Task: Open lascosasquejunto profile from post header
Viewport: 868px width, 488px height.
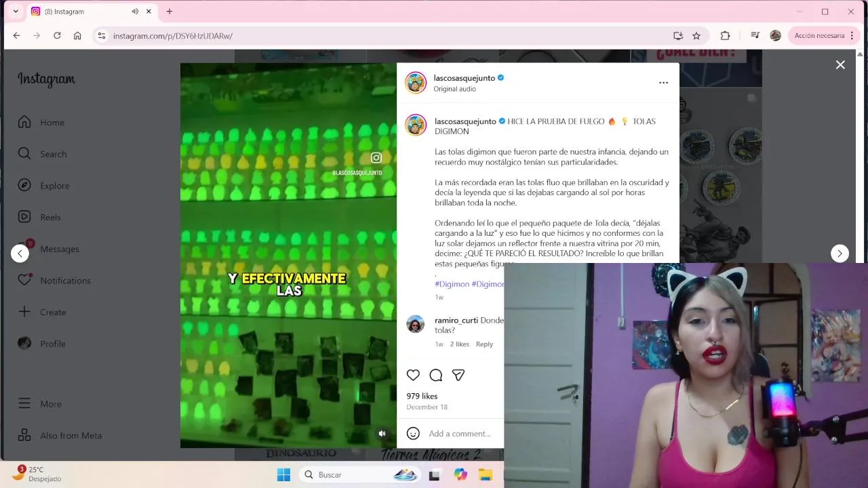Action: point(465,78)
